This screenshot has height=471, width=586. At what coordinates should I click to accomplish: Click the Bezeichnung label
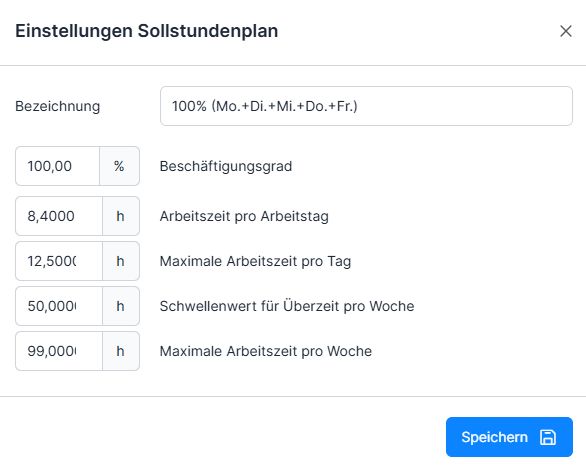(x=58, y=106)
